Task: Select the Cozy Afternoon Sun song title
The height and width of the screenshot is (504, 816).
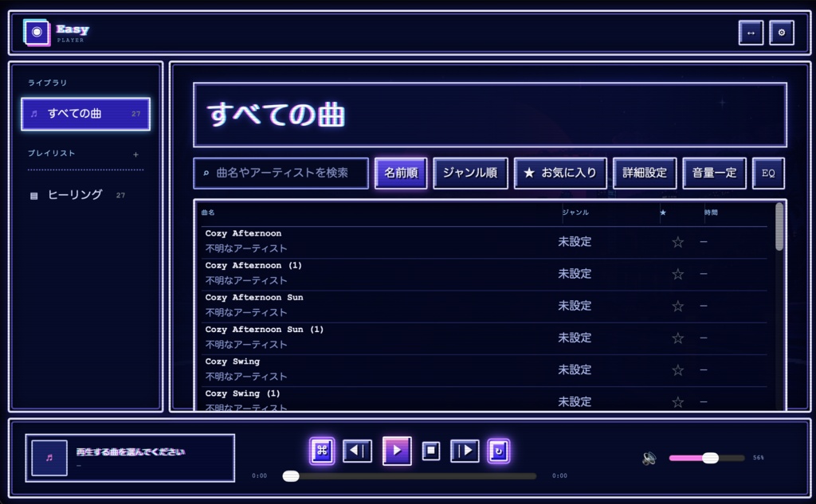Action: 254,298
